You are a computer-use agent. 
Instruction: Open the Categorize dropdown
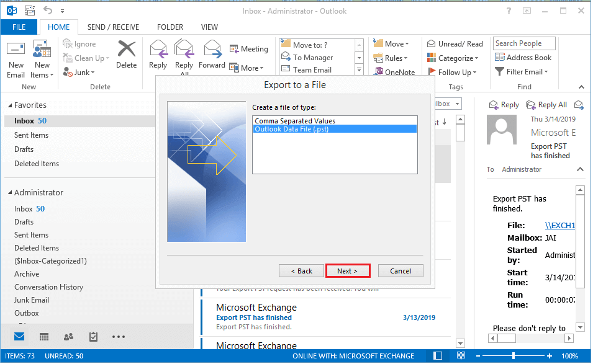(x=453, y=58)
